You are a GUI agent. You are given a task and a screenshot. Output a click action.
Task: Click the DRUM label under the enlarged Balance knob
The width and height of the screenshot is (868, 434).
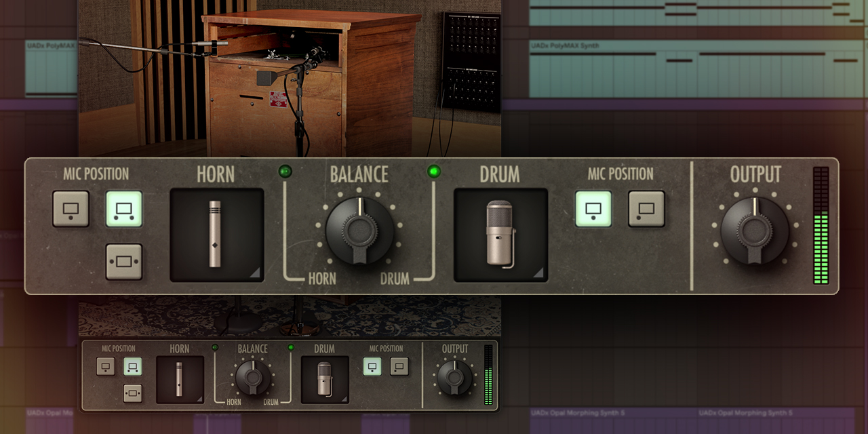[394, 278]
